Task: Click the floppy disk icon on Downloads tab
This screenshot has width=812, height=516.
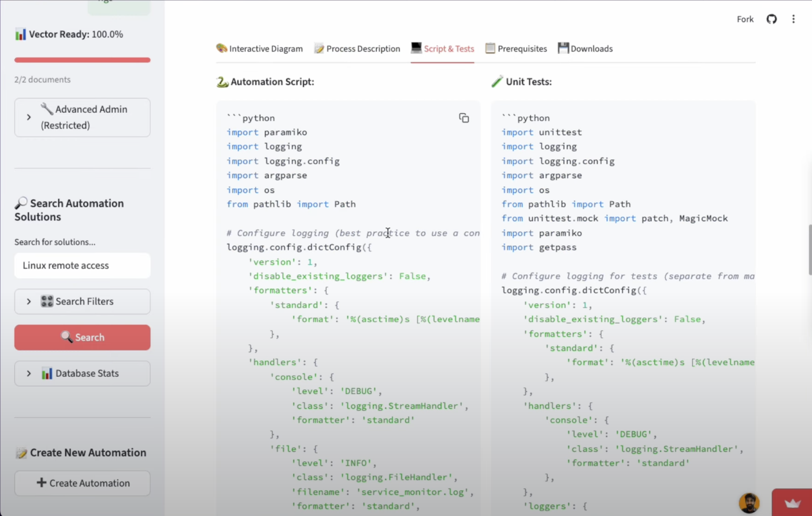Action: coord(563,48)
